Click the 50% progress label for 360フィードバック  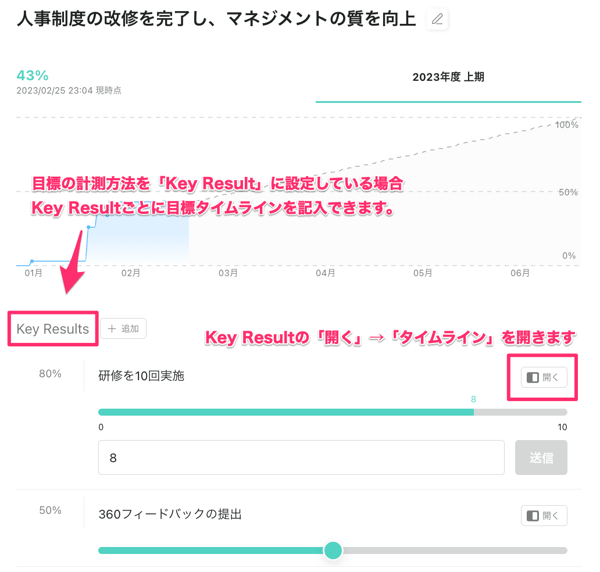(x=50, y=511)
